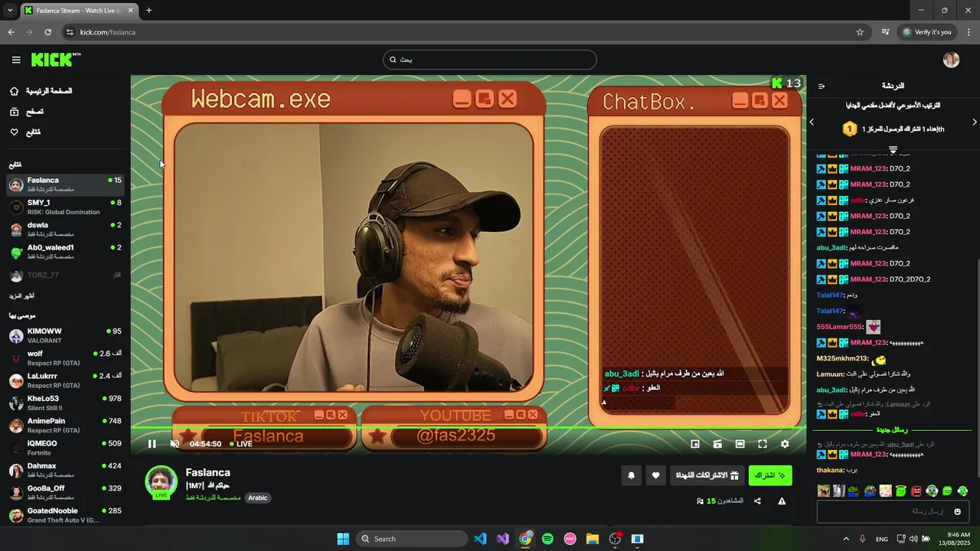The width and height of the screenshot is (980, 551).
Task: Share the stream via share icon
Action: pos(757,501)
